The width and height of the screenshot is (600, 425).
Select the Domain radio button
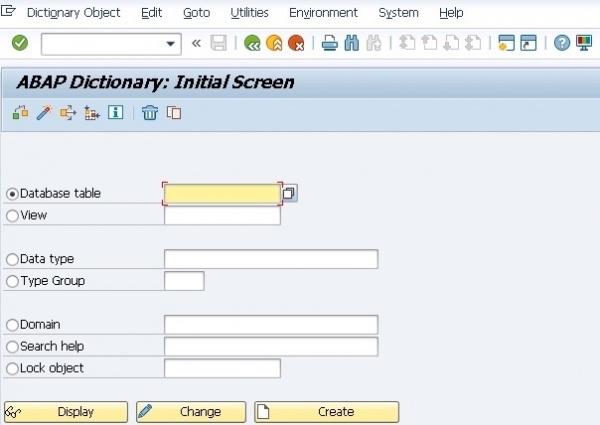tap(12, 325)
